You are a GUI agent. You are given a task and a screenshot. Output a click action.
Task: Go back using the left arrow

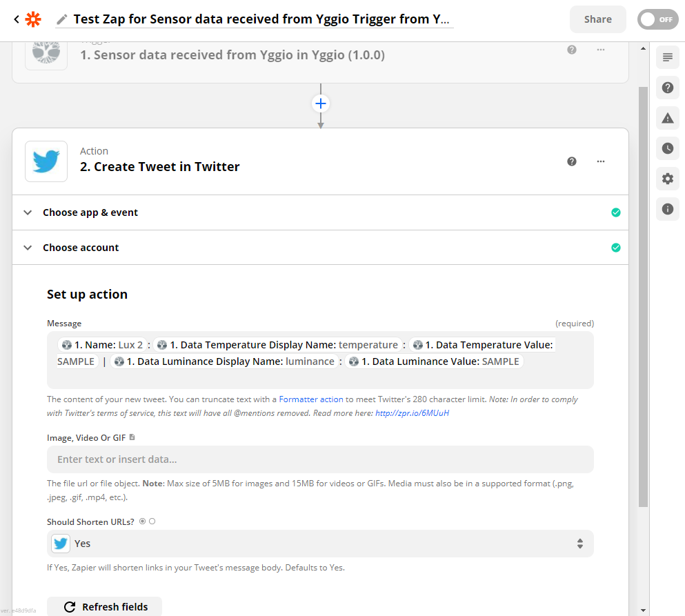tap(17, 19)
